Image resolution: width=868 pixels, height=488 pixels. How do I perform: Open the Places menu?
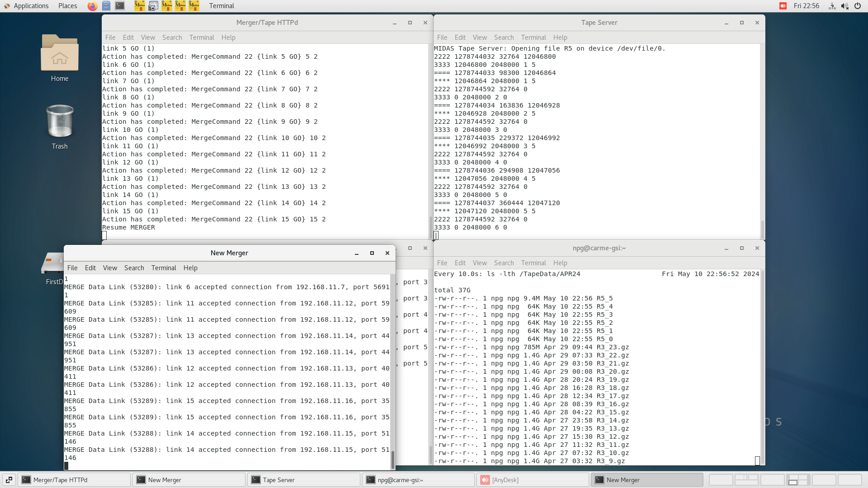tap(67, 6)
